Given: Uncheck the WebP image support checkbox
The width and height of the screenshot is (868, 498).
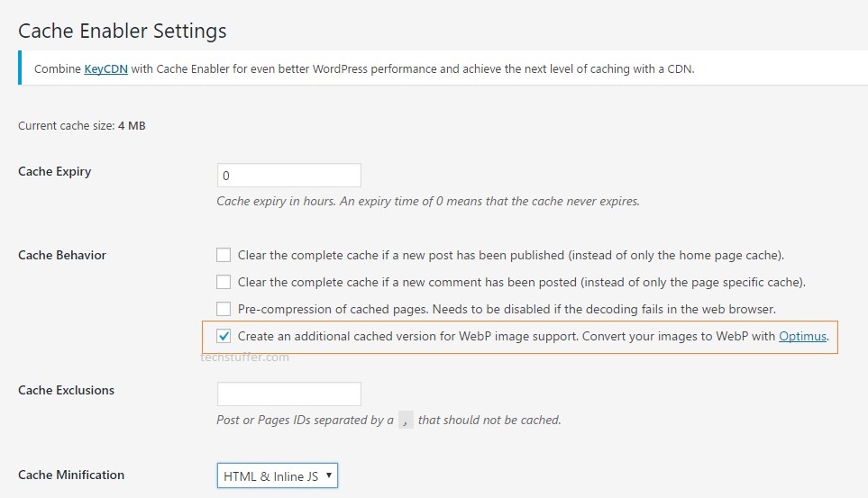Looking at the screenshot, I should [224, 336].
